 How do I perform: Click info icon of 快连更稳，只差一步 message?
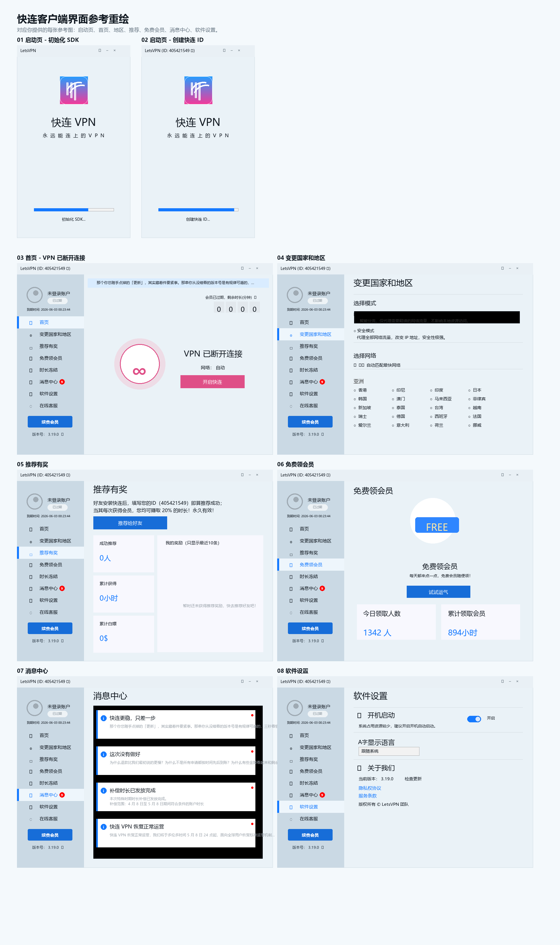[104, 718]
